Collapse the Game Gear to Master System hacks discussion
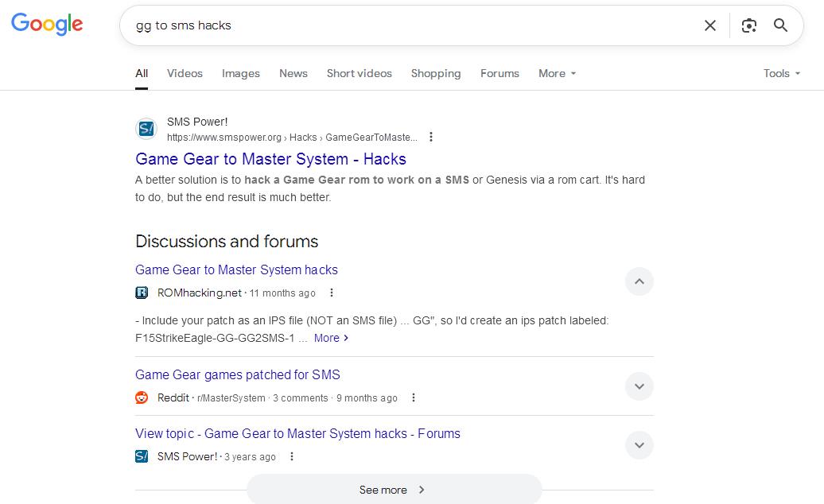 click(x=639, y=281)
